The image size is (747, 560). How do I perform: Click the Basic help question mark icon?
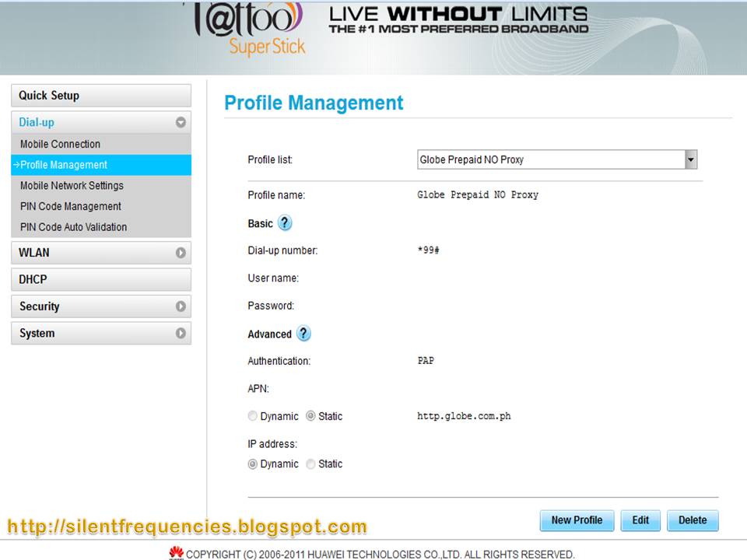coord(285,223)
